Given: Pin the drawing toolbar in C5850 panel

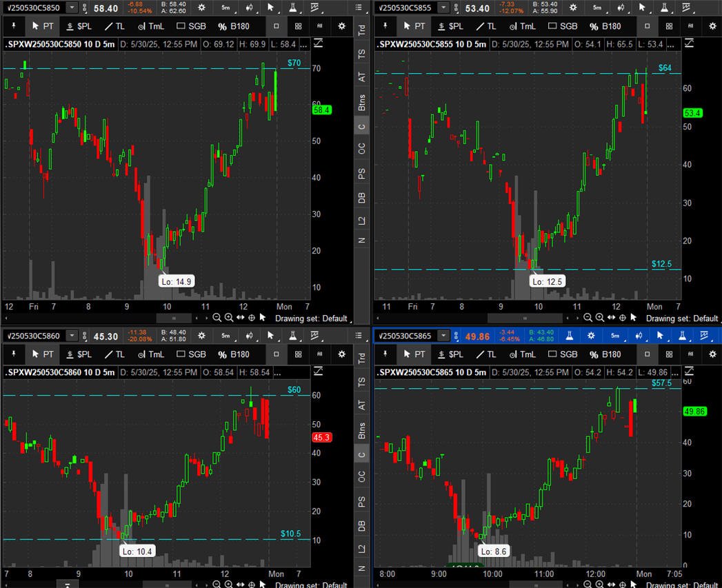Looking at the screenshot, I should click(14, 26).
